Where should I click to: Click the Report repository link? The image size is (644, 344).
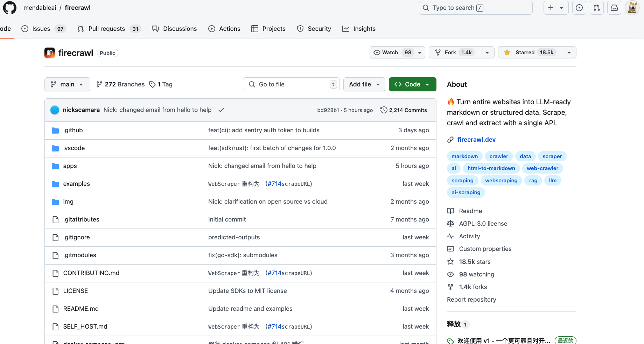pyautogui.click(x=471, y=300)
